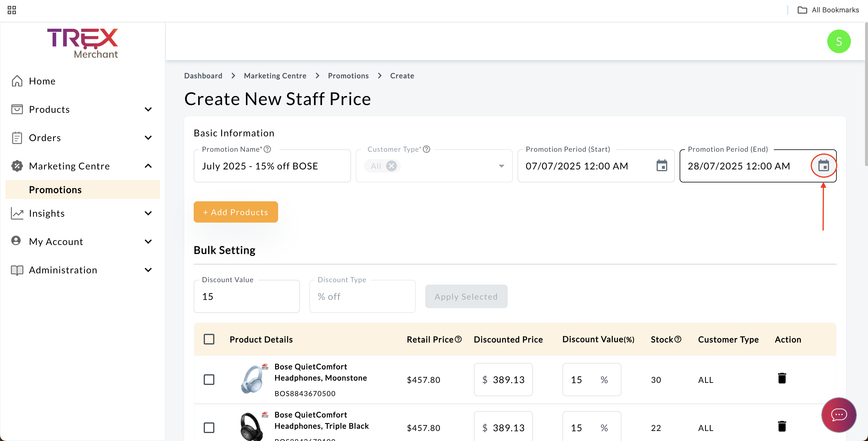Screen dimensions: 868x441
Task: Open the green S user avatar
Action: (839, 41)
